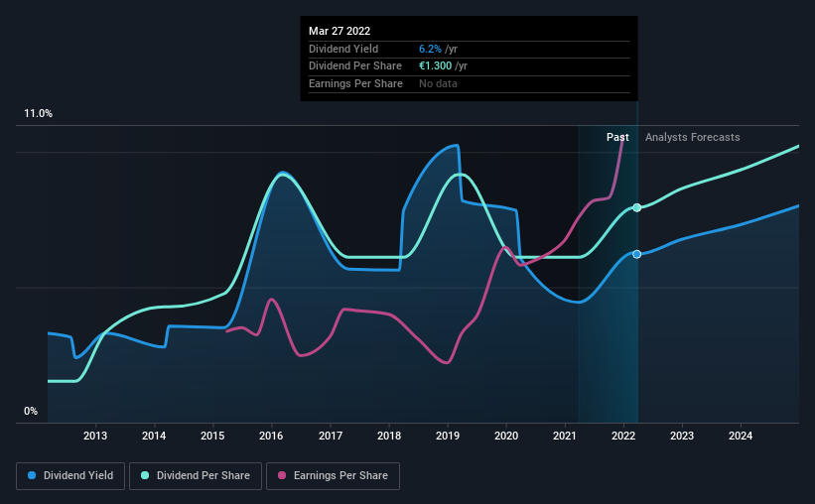Click the 0% y-axis label
Screen dimensions: 815x504
[x=31, y=411]
